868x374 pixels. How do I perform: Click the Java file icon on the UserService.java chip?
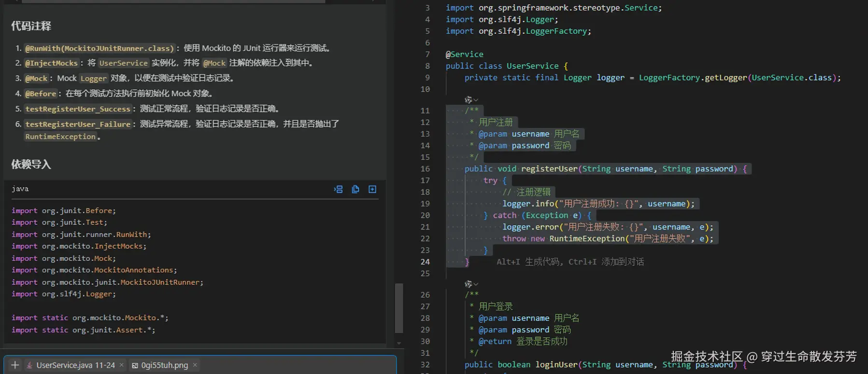(29, 365)
